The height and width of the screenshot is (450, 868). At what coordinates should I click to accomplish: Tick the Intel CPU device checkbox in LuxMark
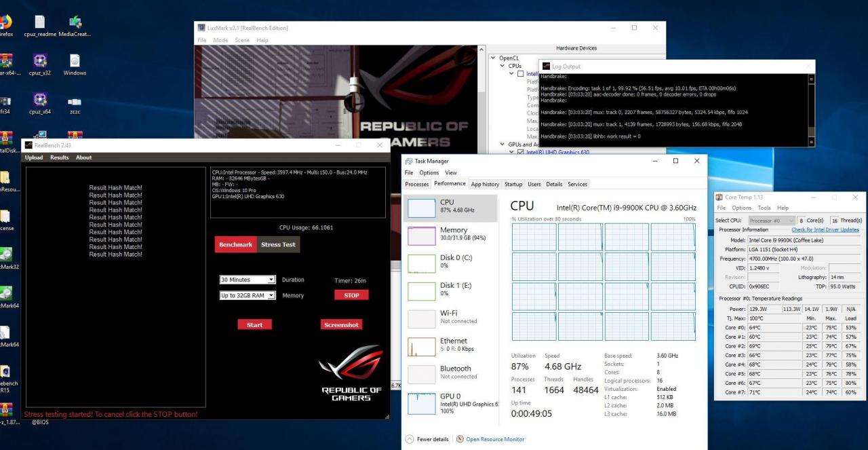pos(521,74)
